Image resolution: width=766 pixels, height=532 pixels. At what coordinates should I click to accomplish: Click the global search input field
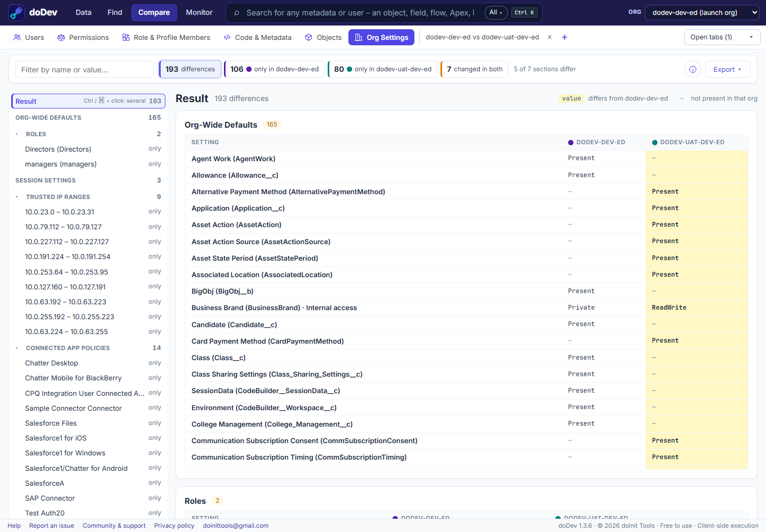pyautogui.click(x=361, y=13)
